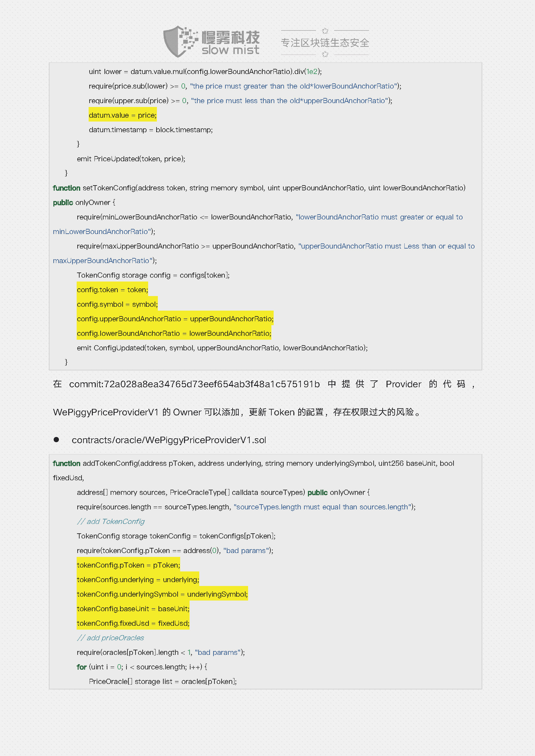Click highlighted 'tokenConfig.pToken = pToken;'
Viewport: 535px width, 756px height.
[128, 565]
